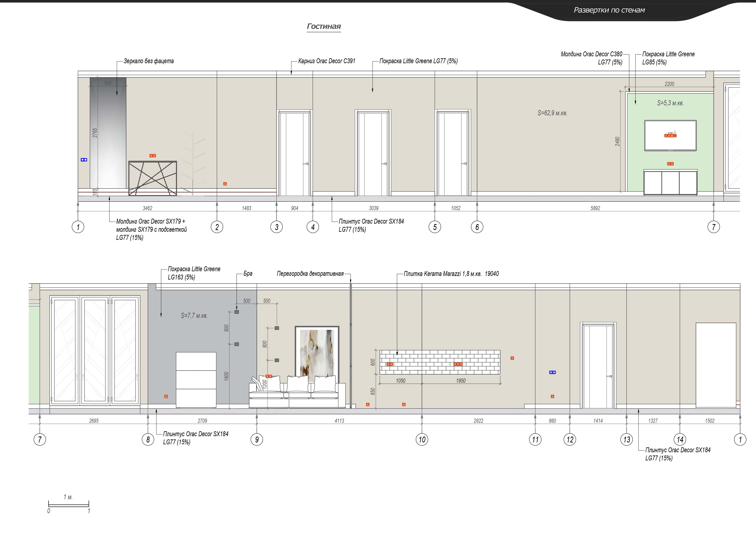Screen dimensions: 756x534
Task: Select the 'S=62,9 м.кв.' area label
Action: [x=552, y=113]
